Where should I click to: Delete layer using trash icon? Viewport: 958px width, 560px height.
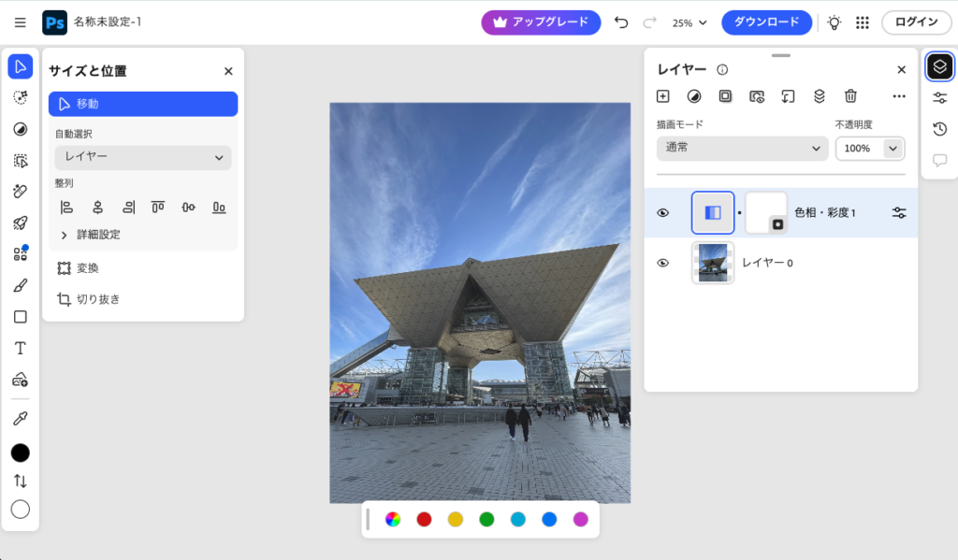point(850,95)
